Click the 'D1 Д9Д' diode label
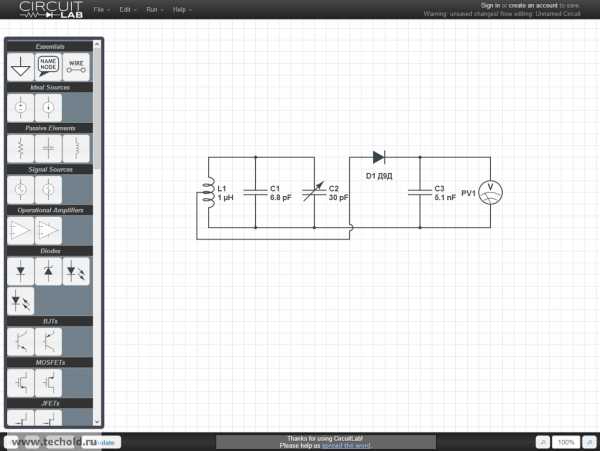Screen dimensions: 600x451 pos(379,176)
